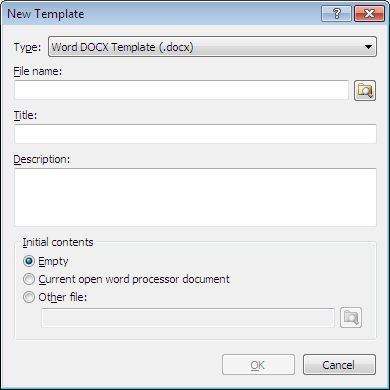Click the File name label
The height and width of the screenshot is (390, 390).
tap(38, 71)
